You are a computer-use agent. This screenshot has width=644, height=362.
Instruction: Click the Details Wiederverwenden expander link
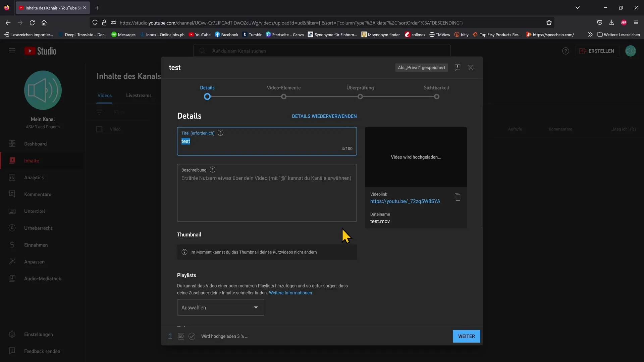click(x=324, y=116)
